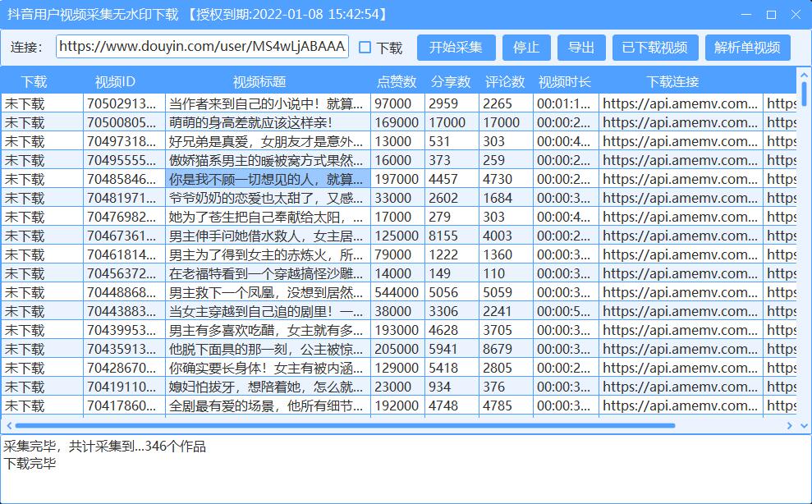Select title cell 男主伸手问她借水救人
The height and width of the screenshot is (504, 812).
[x=268, y=236]
